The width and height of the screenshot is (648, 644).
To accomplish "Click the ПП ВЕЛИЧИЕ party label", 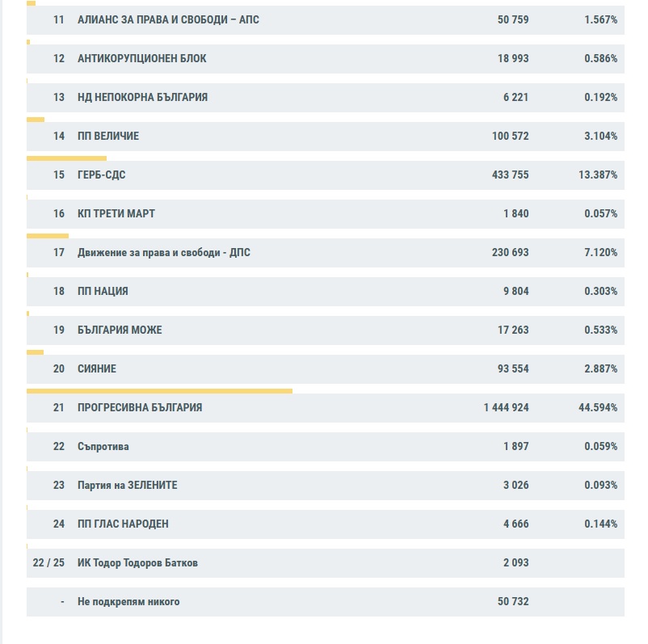I will pyautogui.click(x=107, y=137).
